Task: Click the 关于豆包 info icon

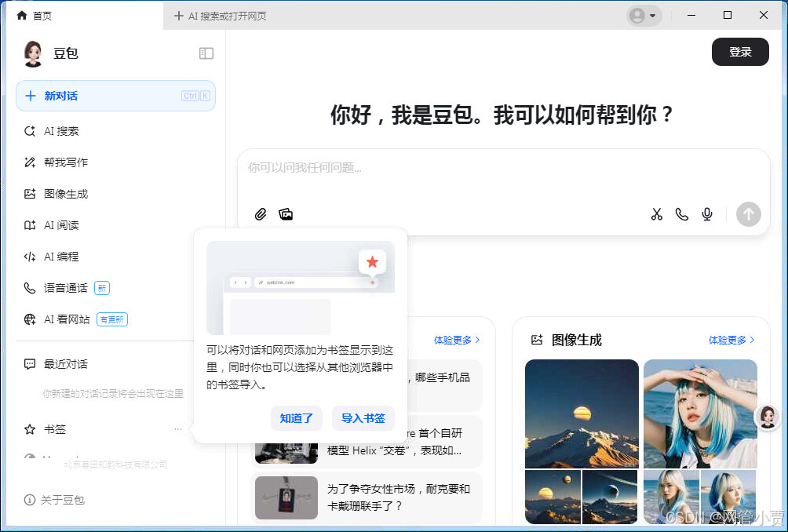Action: pyautogui.click(x=30, y=500)
